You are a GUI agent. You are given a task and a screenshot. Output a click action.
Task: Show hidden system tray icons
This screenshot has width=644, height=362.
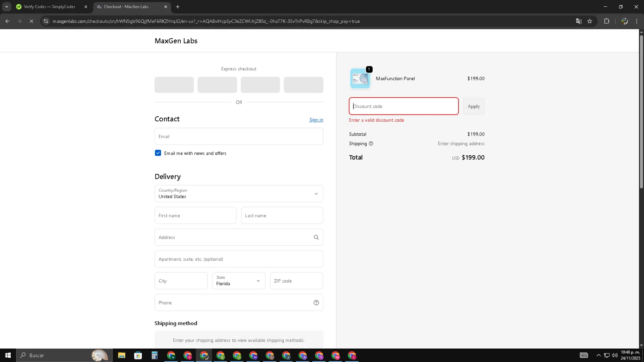(x=598, y=355)
